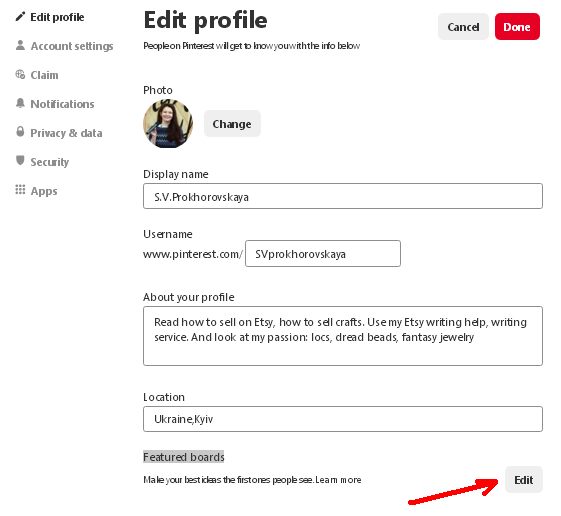
Task: Click the Cancel button
Action: (x=463, y=27)
